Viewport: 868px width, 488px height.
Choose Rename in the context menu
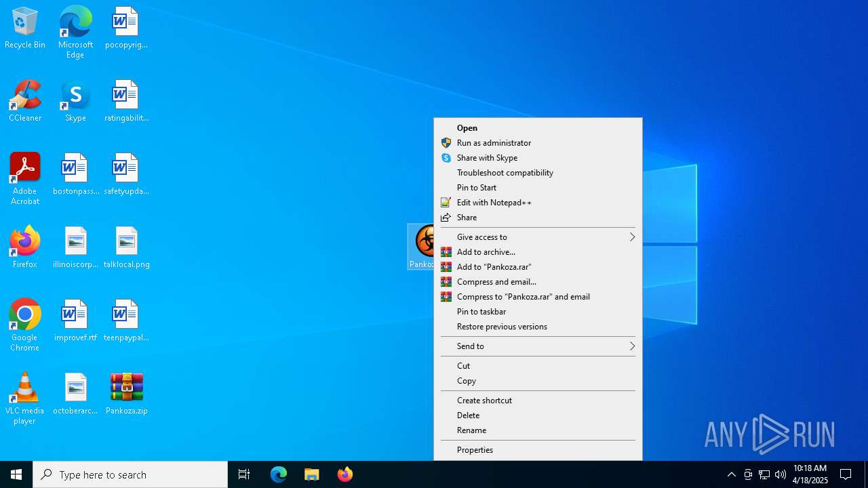(538, 430)
